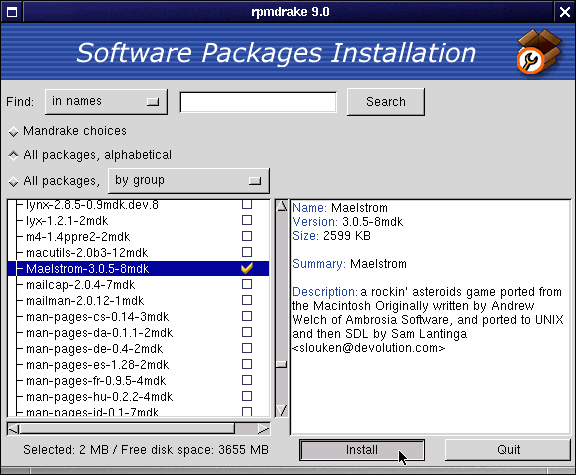Expand the 'by group' dropdown
This screenshot has height=475, width=576.
[189, 181]
